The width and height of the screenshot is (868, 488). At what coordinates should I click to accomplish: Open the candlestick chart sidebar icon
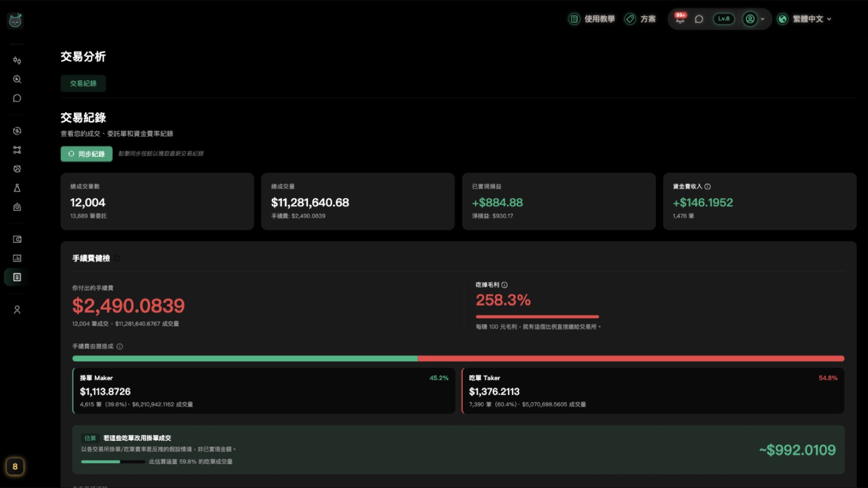click(17, 60)
